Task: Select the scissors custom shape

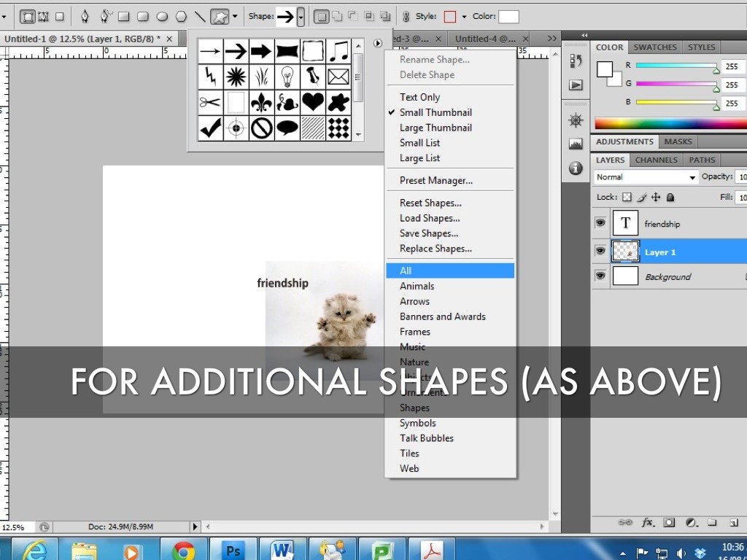Action: 210,101
